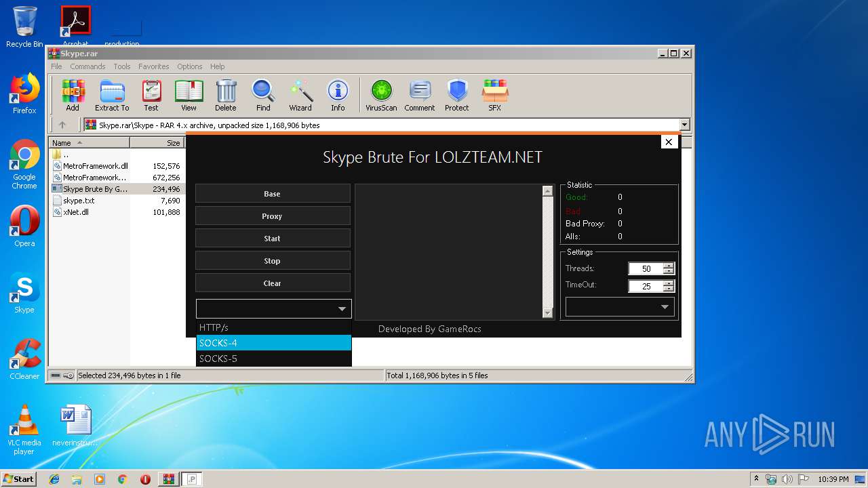Click the Comment toolbar icon
This screenshot has width=868, height=488.
[420, 96]
